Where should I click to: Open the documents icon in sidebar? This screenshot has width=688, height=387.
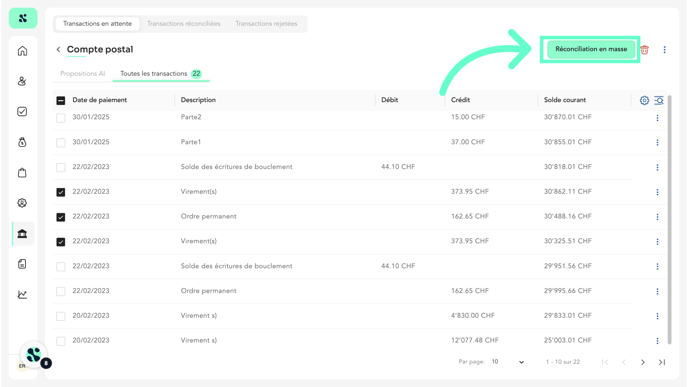pyautogui.click(x=22, y=264)
